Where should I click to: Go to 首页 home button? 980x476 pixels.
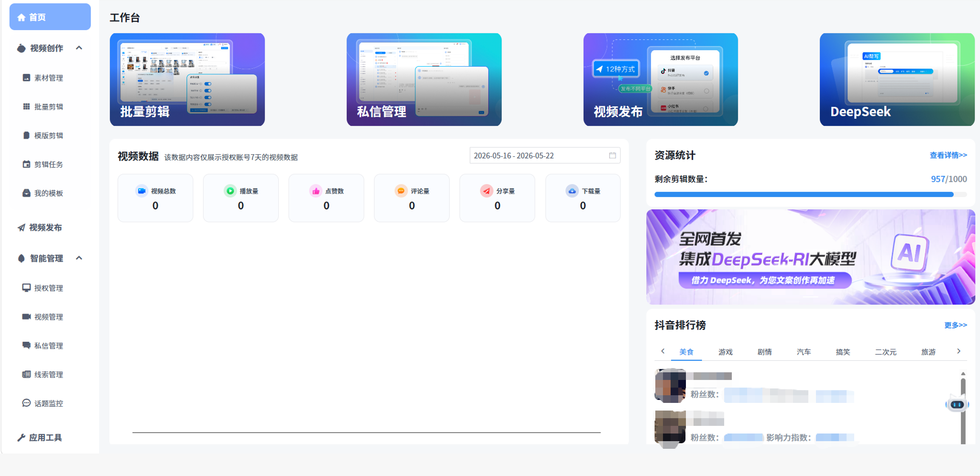(x=50, y=17)
